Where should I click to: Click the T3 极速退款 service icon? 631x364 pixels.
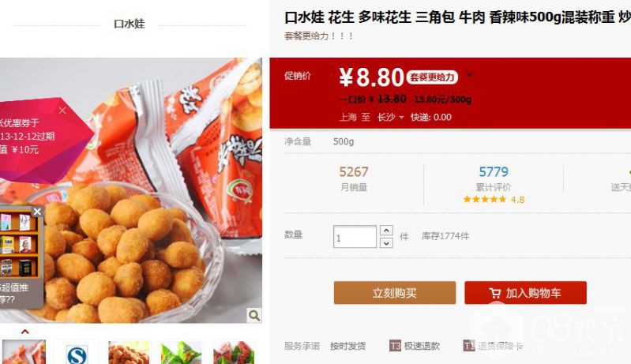pyautogui.click(x=395, y=346)
